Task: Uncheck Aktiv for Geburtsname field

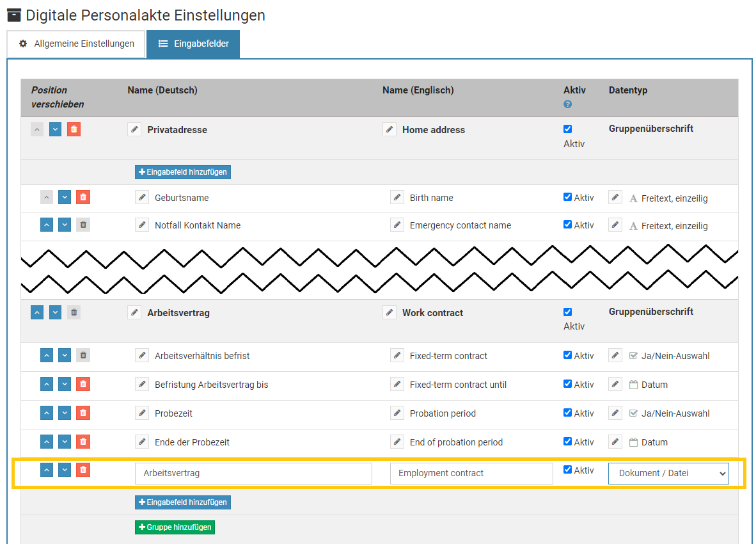Action: coord(567,197)
